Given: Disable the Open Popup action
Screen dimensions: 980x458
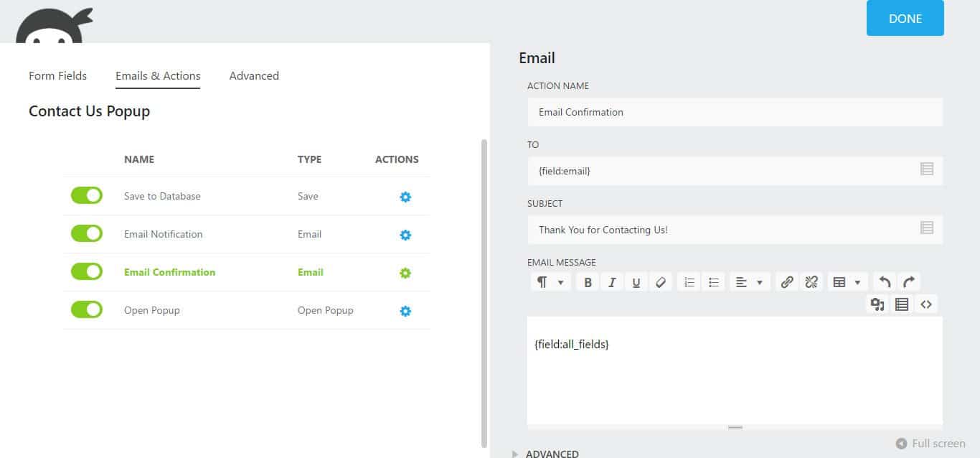Looking at the screenshot, I should pos(86,309).
